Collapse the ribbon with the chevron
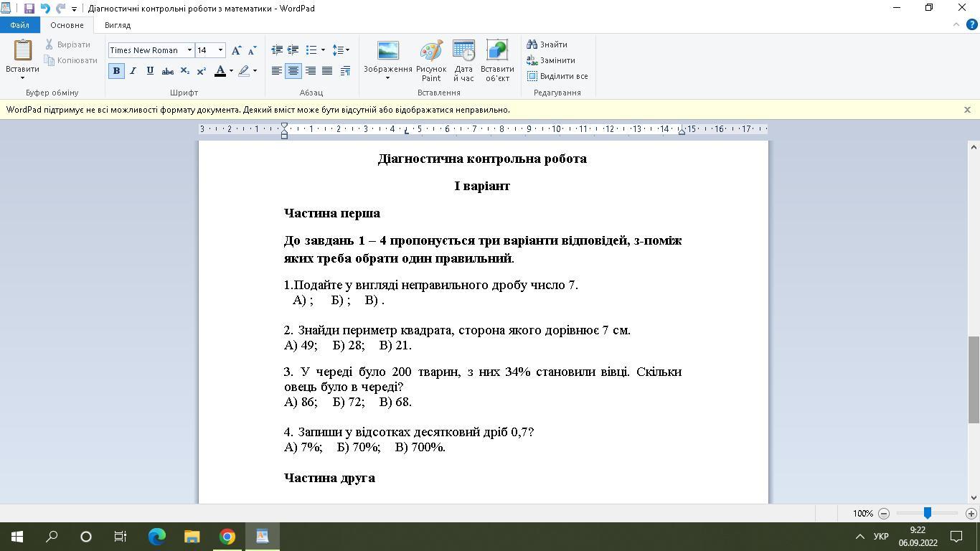Screen dimensions: 980x551 pos(956,24)
